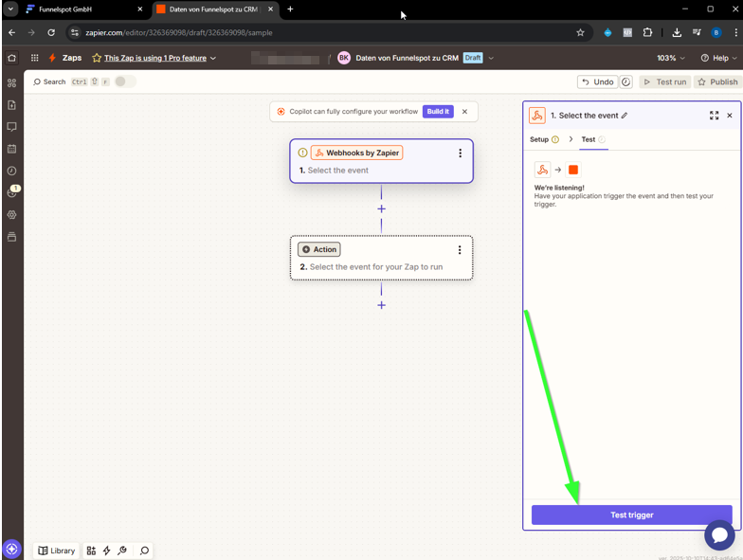Click the magnifier icon in the bottom toolbar
The image size is (743, 560).
pyautogui.click(x=144, y=551)
